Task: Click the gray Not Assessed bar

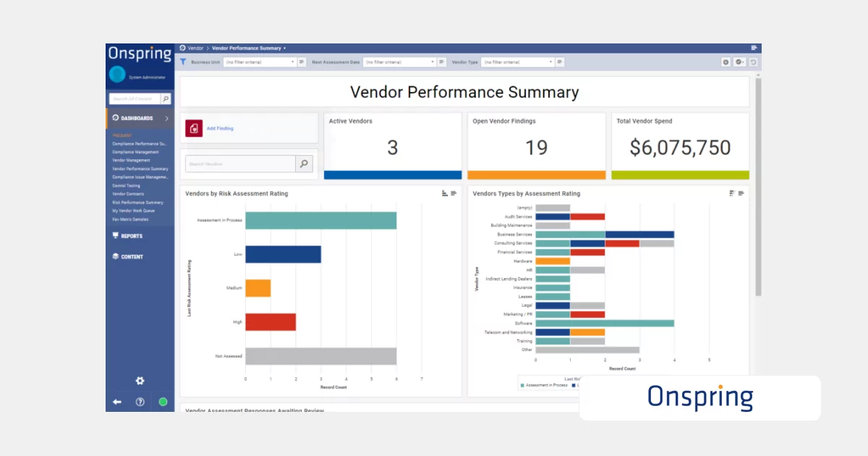Action: pos(320,356)
